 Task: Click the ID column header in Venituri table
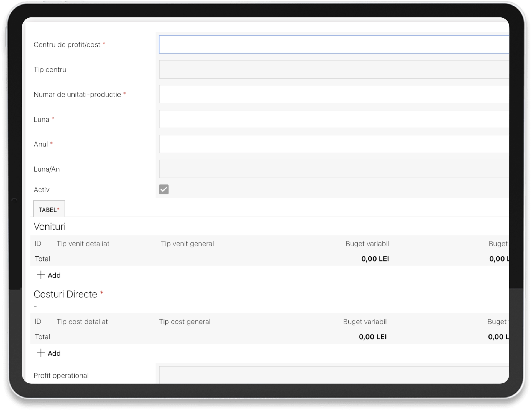point(38,244)
